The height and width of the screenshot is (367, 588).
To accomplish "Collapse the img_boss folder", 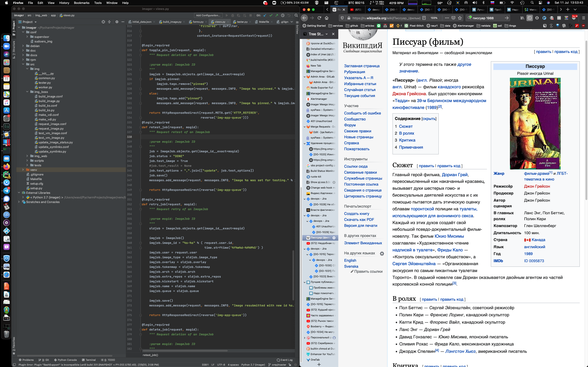I will [27, 92].
